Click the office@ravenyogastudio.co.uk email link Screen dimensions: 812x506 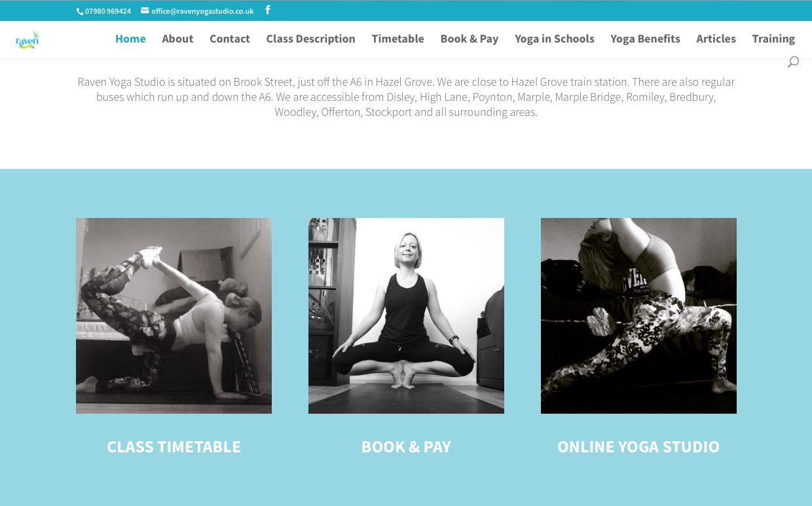[202, 11]
